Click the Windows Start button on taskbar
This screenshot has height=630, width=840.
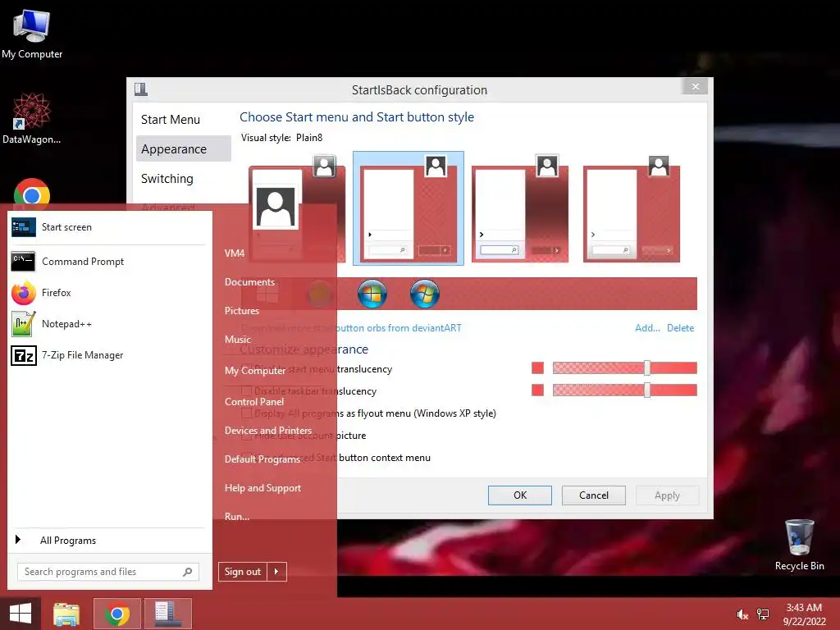pos(21,614)
